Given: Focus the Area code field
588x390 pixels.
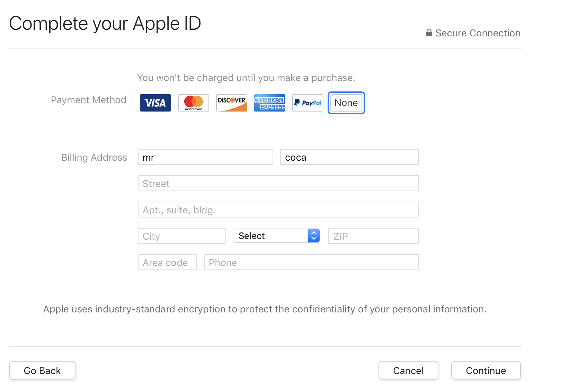Looking at the screenshot, I should tap(167, 263).
